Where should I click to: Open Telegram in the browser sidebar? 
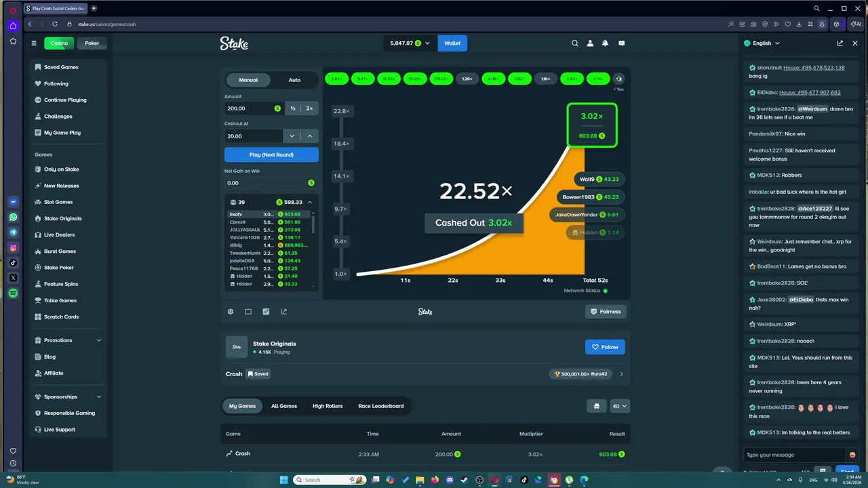[13, 232]
